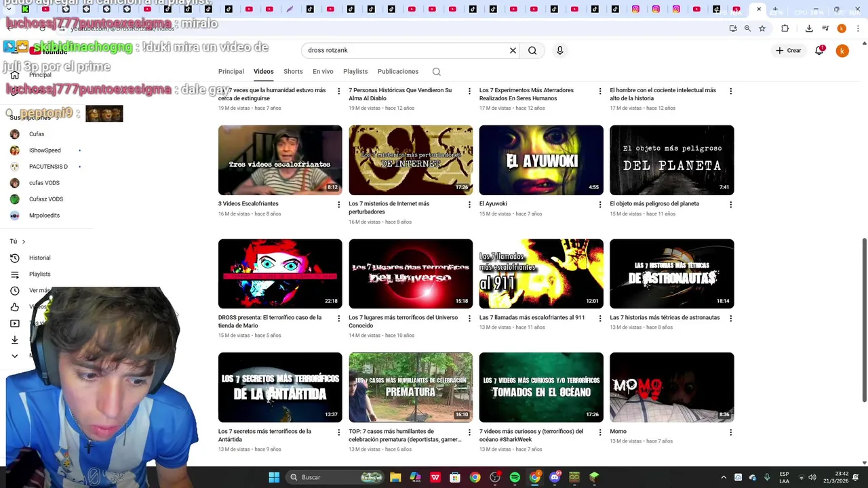Open options menu for 3 Videos Escalofriantes
This screenshot has width=868, height=488.
click(x=338, y=204)
